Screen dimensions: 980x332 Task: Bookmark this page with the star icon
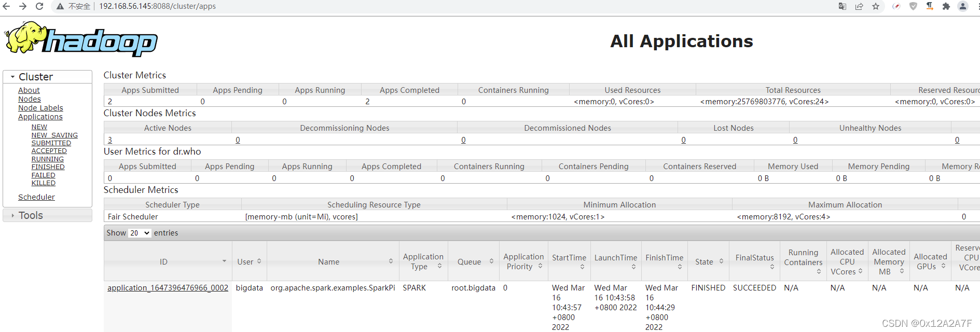tap(876, 6)
